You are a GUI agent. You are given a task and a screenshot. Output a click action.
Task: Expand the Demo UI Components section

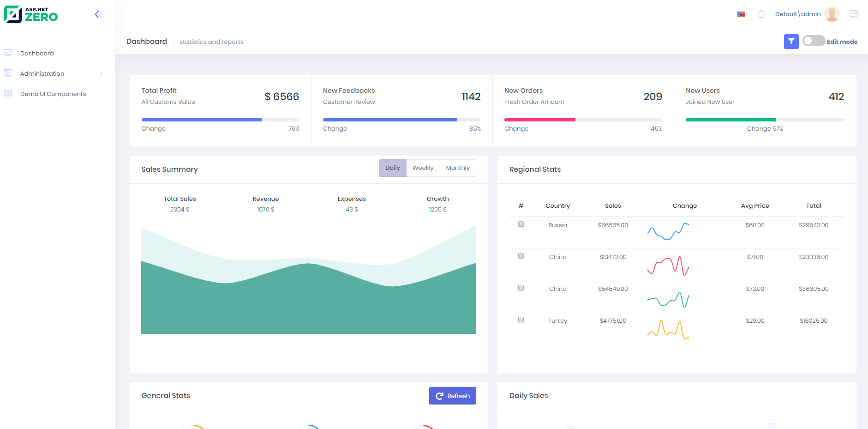coord(53,94)
